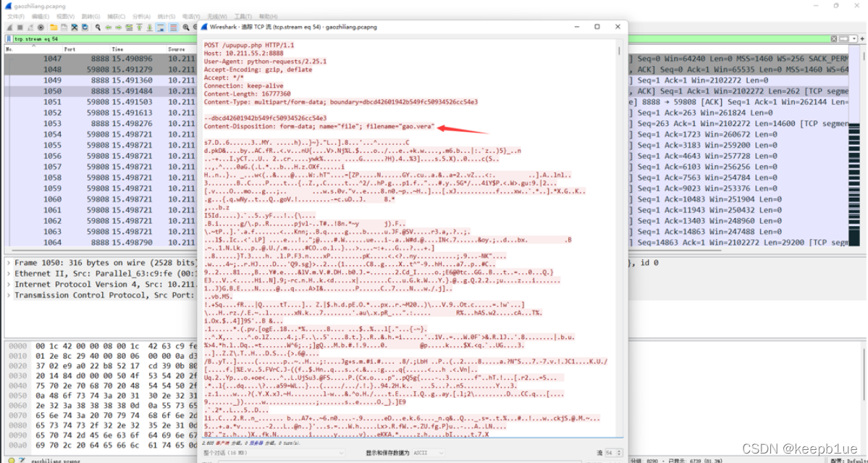Screen dimensions: 868x463
Task: Open the 跳转(G) menu
Action: [x=90, y=17]
